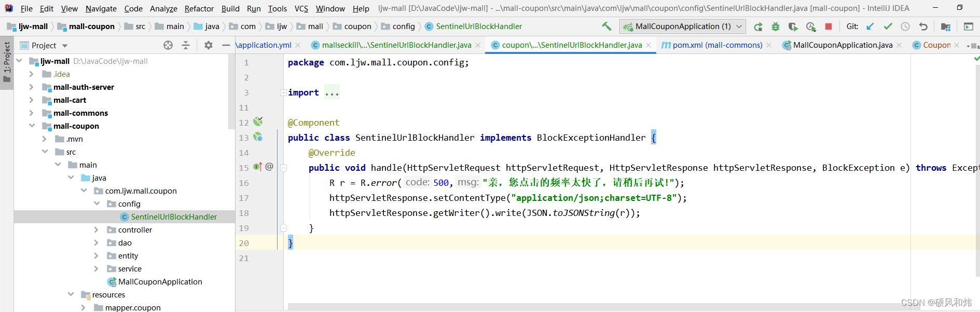Hide the Project panel minus icon
The image size is (980, 312).
pyautogui.click(x=226, y=45)
